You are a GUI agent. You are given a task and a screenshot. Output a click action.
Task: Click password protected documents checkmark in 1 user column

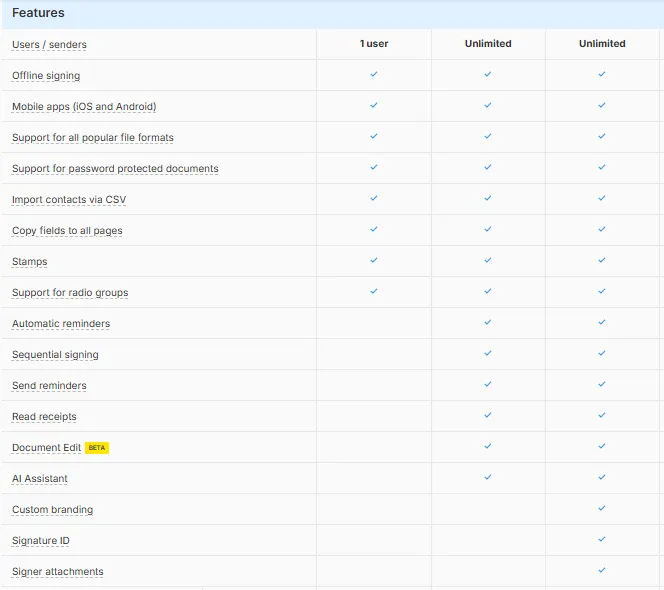pos(374,167)
